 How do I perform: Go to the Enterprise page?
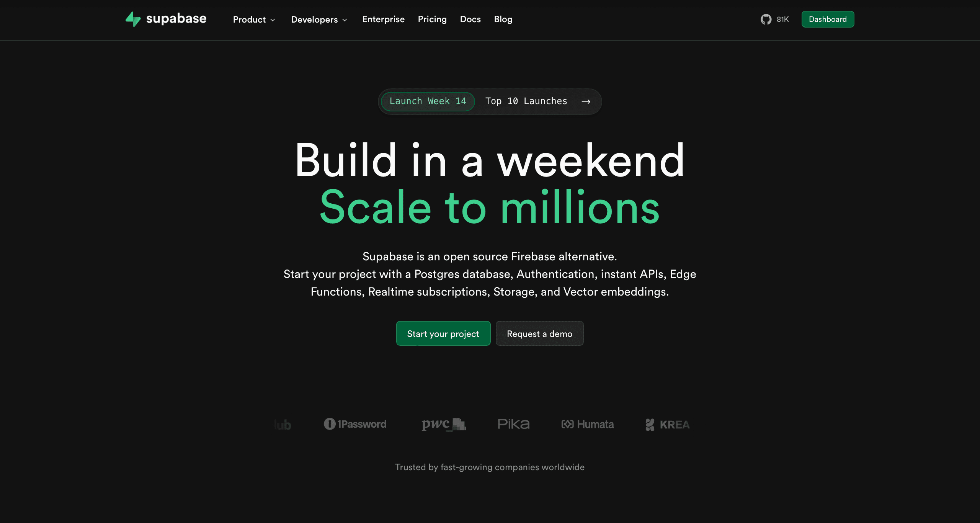click(x=383, y=19)
